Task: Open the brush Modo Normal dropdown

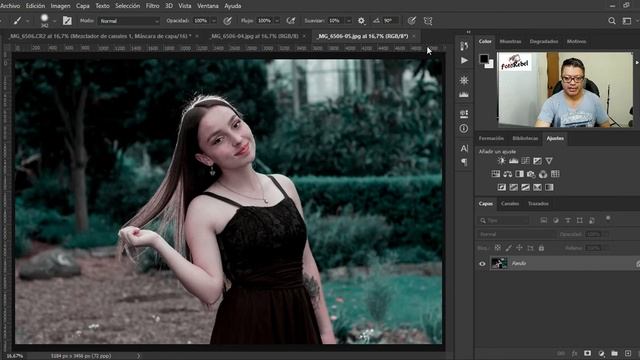Action: click(x=129, y=21)
